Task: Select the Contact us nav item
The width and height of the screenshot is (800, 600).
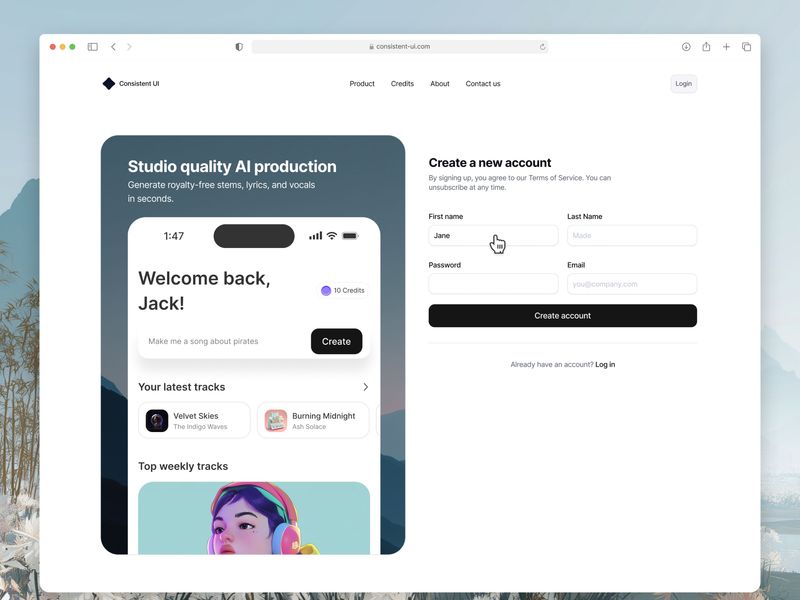Action: coord(483,83)
